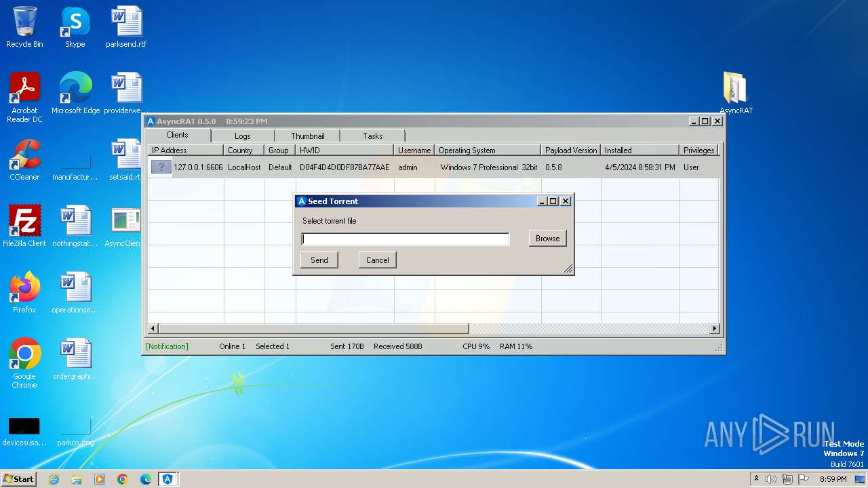This screenshot has height=488, width=868.
Task: Click Edge icon in the taskbar
Action: [146, 479]
